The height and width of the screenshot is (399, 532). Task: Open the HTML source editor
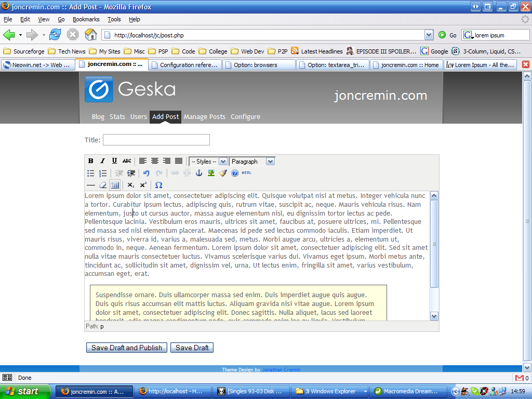(x=246, y=172)
